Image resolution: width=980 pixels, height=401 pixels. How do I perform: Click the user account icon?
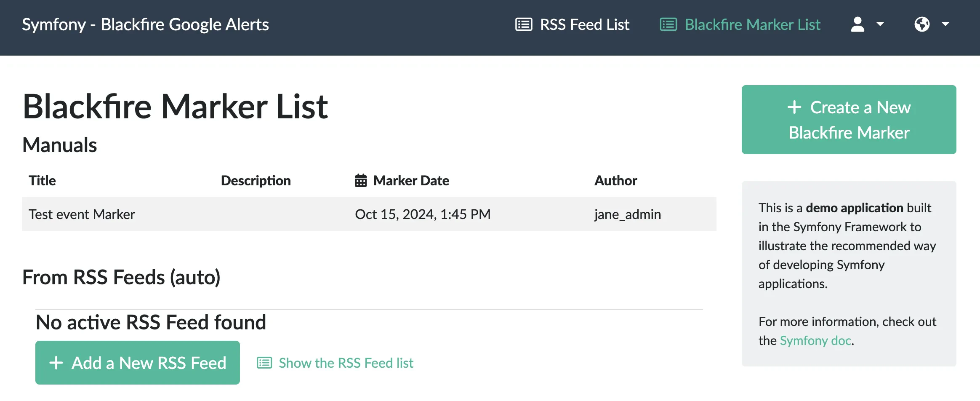click(x=857, y=24)
